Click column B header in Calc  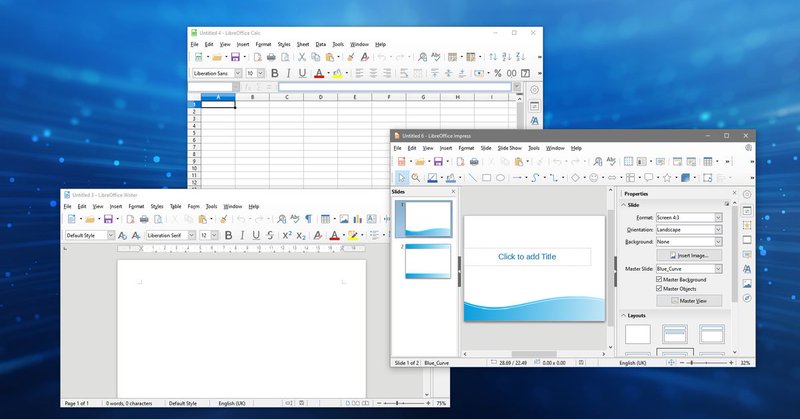[x=253, y=97]
